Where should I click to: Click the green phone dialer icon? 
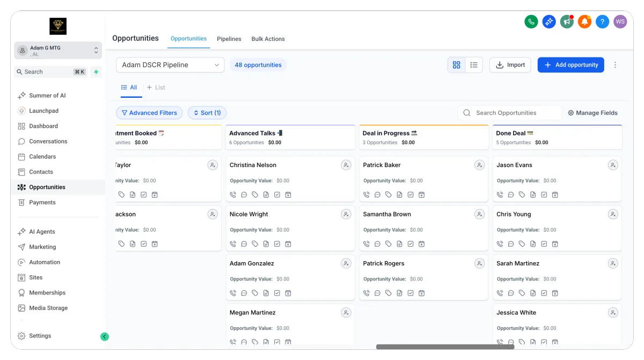[531, 21]
